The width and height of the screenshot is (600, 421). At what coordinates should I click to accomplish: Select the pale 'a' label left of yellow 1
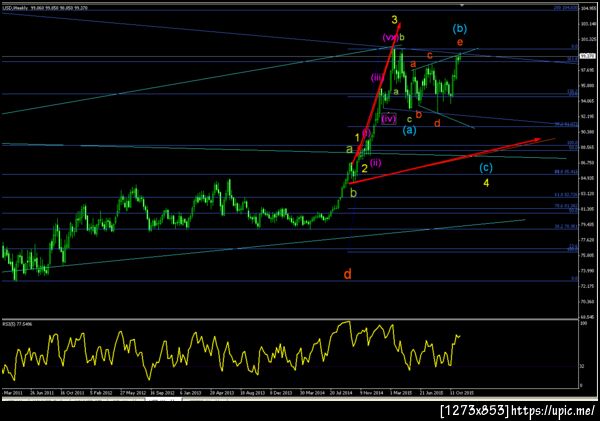(349, 149)
